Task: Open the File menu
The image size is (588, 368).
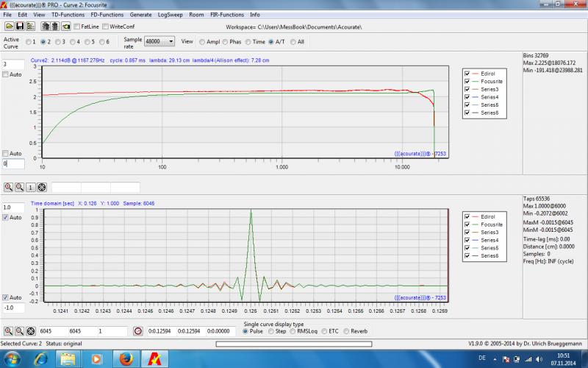Action: coord(7,15)
